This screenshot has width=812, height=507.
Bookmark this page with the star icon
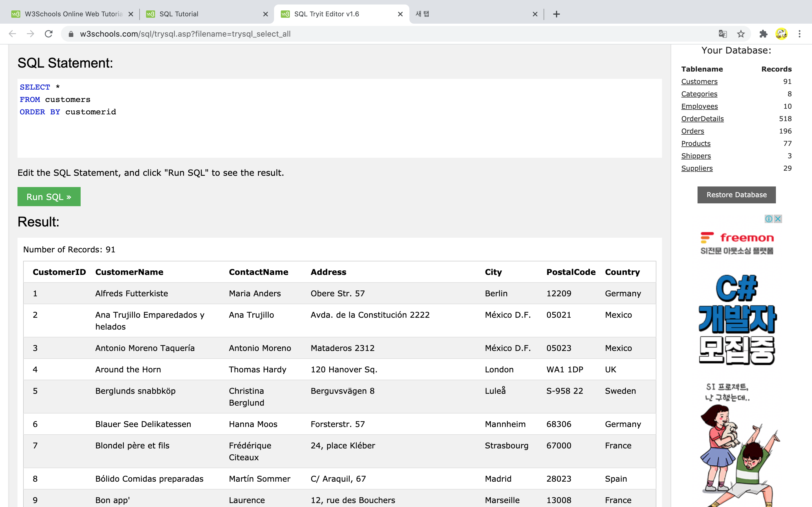[741, 34]
